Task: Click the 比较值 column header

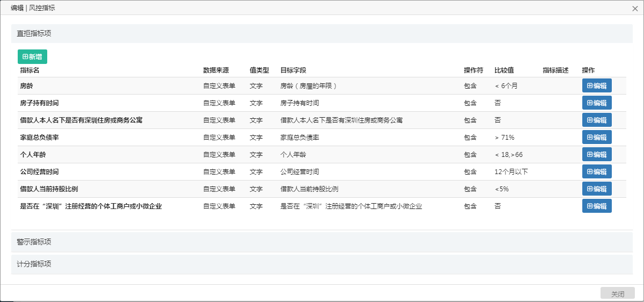Action: tap(504, 70)
